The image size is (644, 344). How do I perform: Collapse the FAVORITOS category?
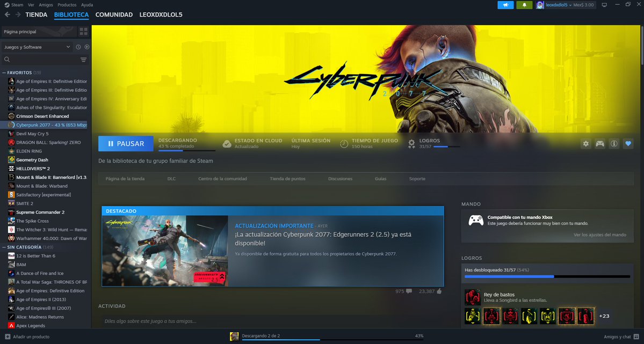tap(4, 72)
